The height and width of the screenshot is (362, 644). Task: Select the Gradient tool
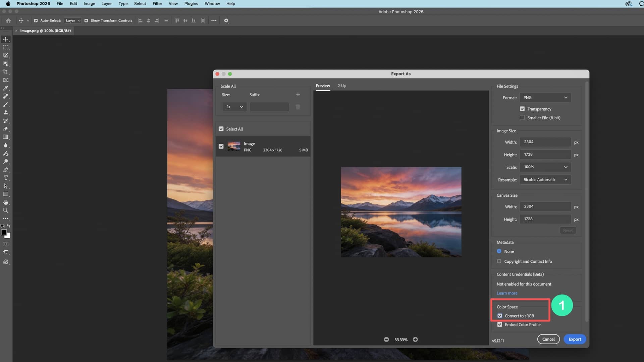click(x=6, y=137)
